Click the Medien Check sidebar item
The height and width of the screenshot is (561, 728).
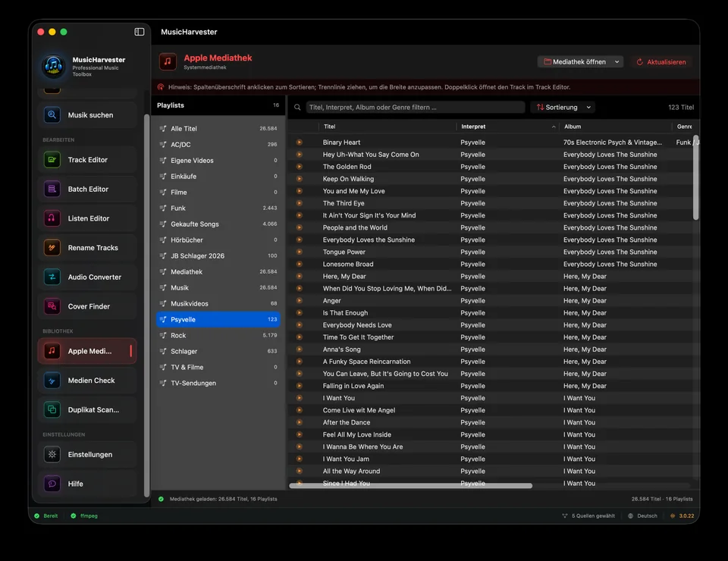(87, 381)
